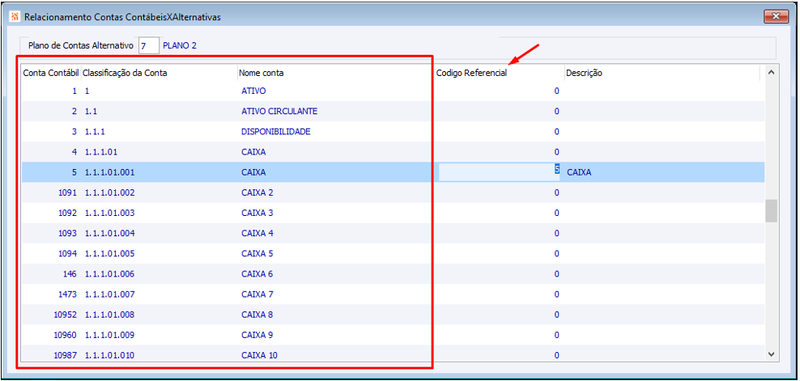Screen dimensions: 800x381
Task: Sort by Conta Contábil column header
Action: [x=51, y=73]
